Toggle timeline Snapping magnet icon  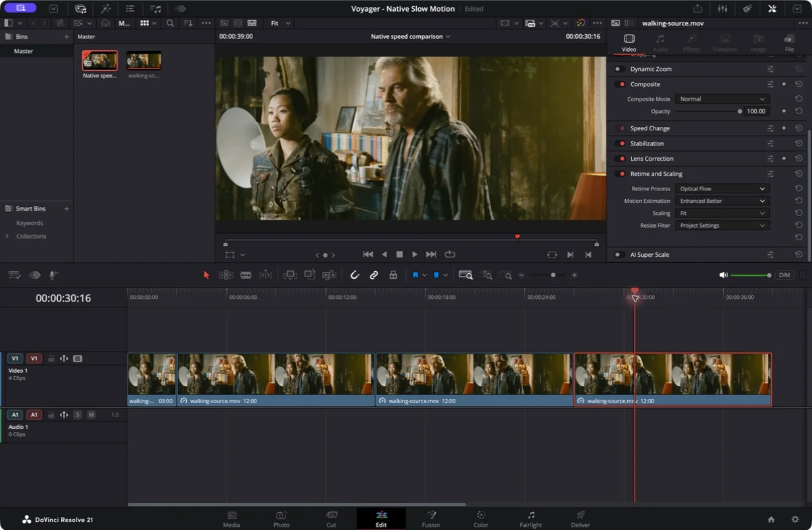355,275
